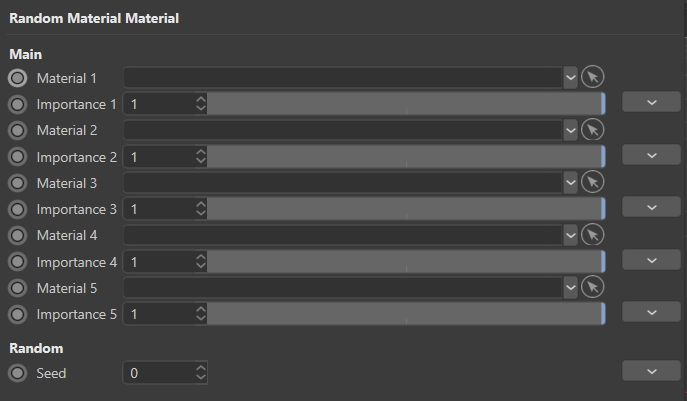Toggle the Material 4 animation dot

pos(18,235)
